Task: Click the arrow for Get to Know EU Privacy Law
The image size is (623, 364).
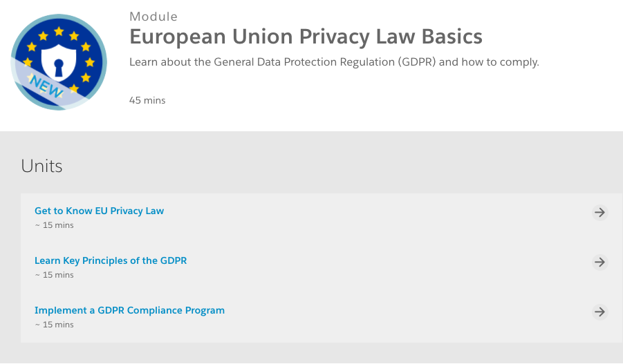Action: tap(600, 212)
